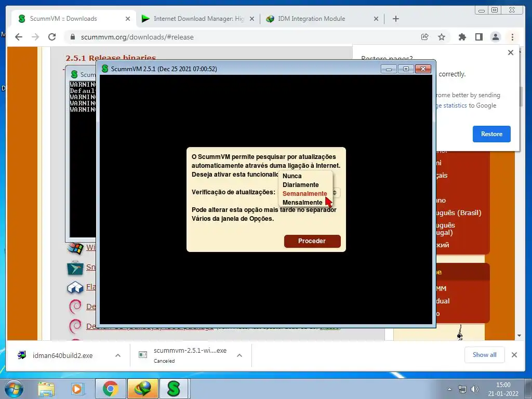This screenshot has width=532, height=399.
Task: Go back in browser history
Action: (19, 37)
